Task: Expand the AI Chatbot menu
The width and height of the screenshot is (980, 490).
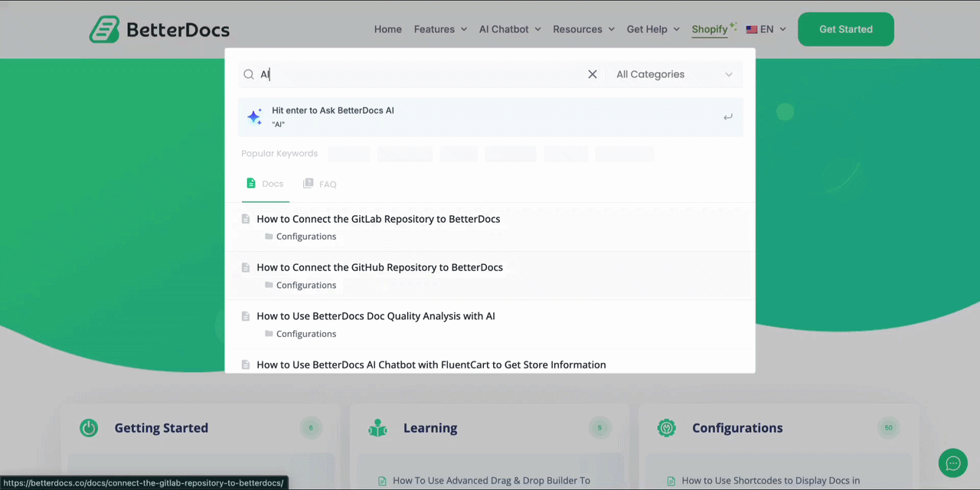Action: (510, 29)
